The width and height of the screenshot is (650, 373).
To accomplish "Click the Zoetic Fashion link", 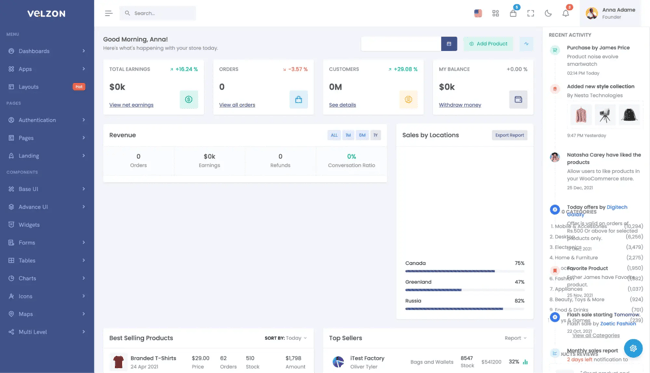I will (618, 323).
